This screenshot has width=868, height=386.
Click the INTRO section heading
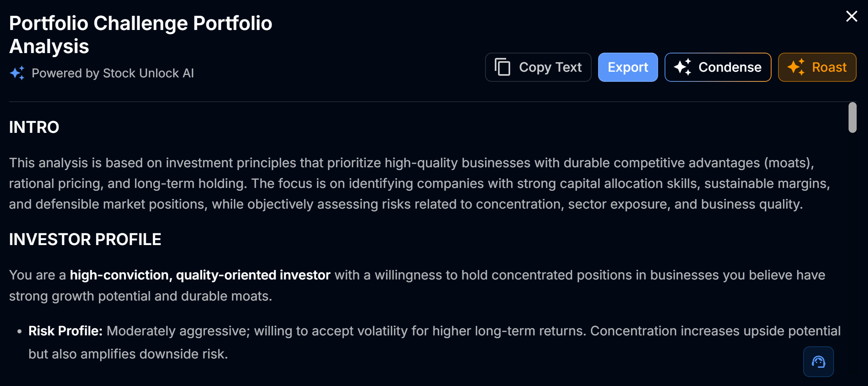coord(34,127)
